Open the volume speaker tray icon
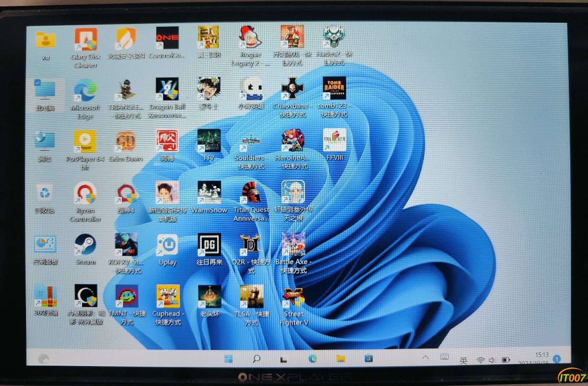The width and height of the screenshot is (588, 386). (492, 360)
